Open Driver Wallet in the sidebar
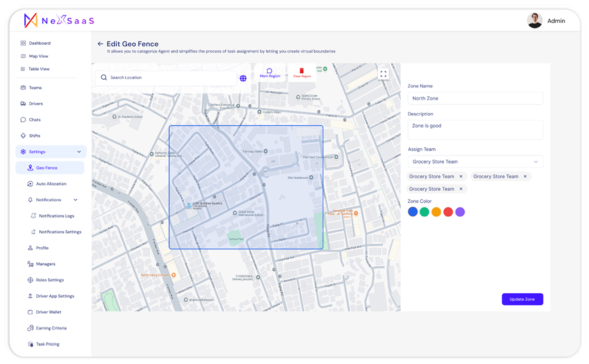The width and height of the screenshot is (589, 364). point(48,312)
